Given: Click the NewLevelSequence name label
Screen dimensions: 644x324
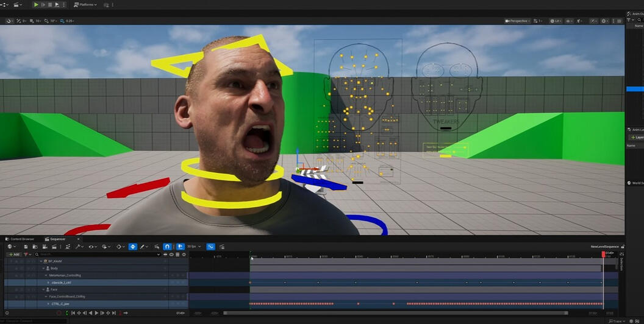Looking at the screenshot, I should coord(604,247).
